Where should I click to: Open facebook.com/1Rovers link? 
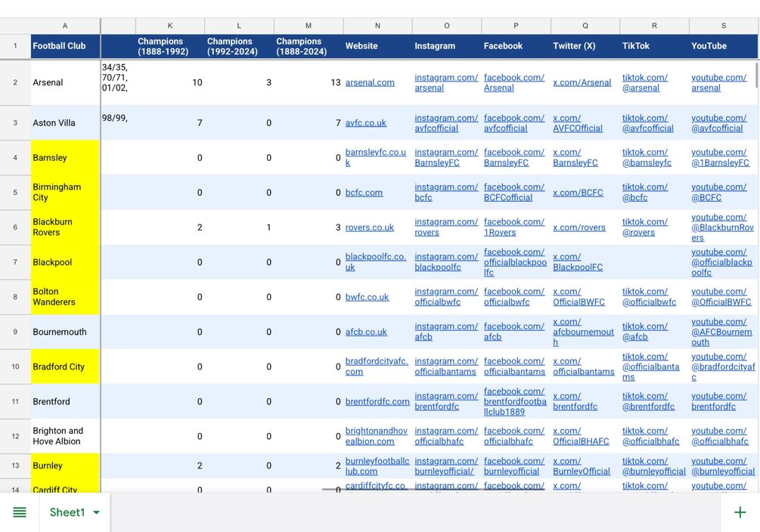coord(513,227)
